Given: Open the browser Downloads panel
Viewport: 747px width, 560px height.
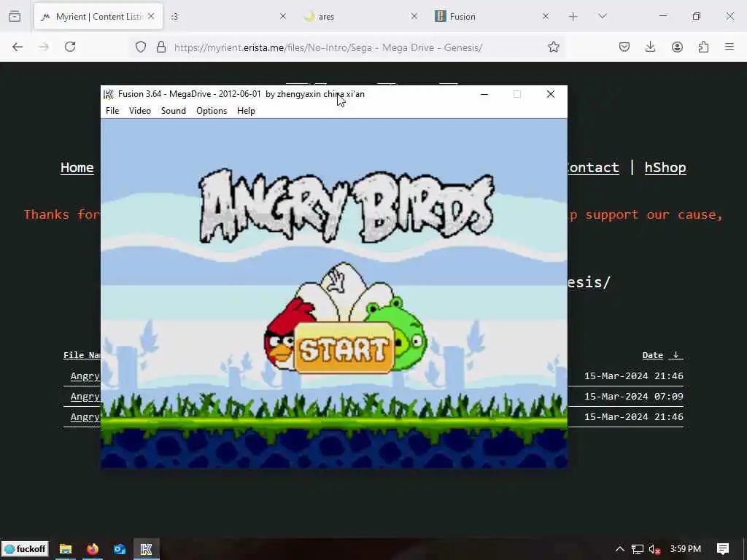Looking at the screenshot, I should pyautogui.click(x=650, y=47).
